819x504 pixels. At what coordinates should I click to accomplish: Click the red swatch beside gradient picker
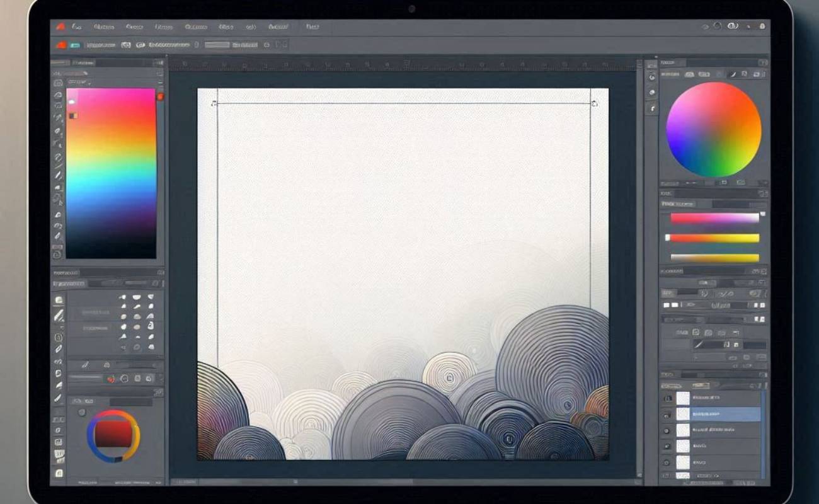click(160, 96)
